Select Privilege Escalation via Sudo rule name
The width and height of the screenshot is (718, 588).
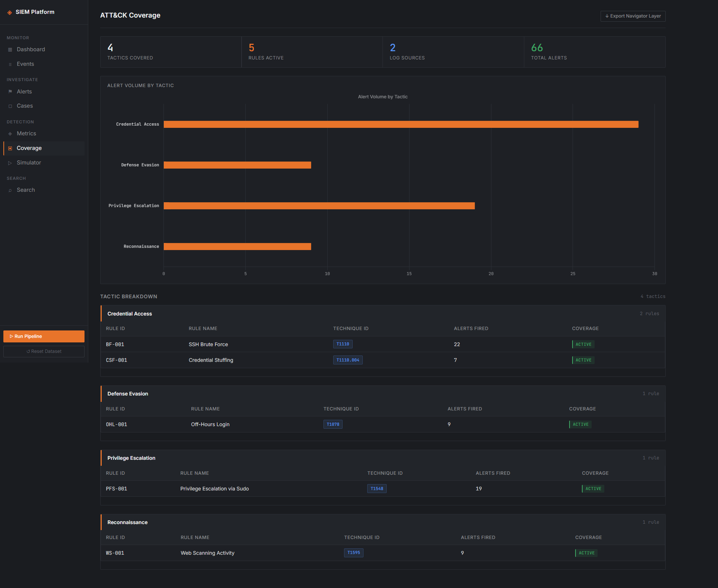tap(215, 489)
